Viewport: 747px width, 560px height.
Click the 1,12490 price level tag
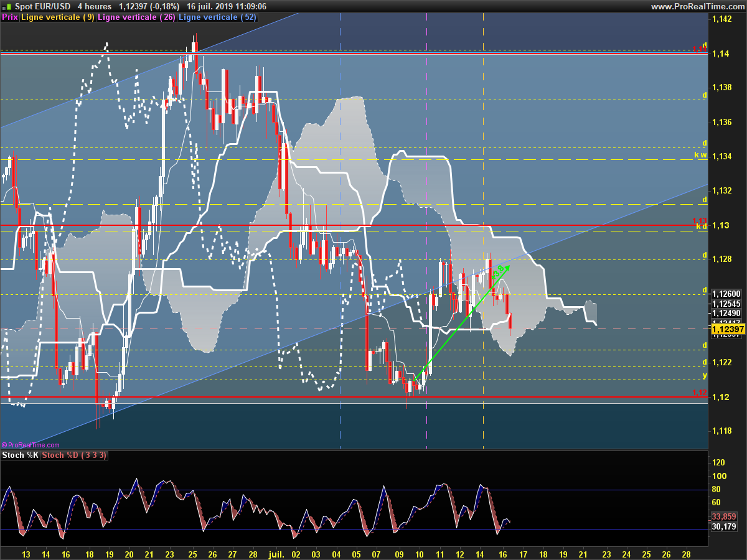(x=726, y=313)
